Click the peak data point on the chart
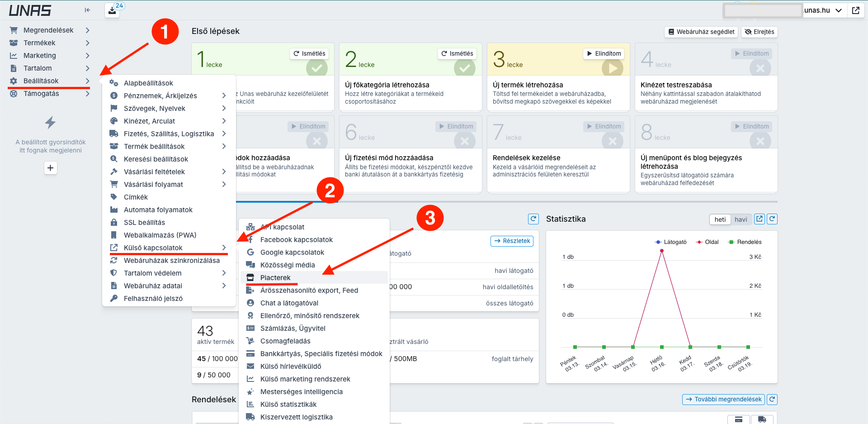The width and height of the screenshot is (868, 424). (x=662, y=251)
